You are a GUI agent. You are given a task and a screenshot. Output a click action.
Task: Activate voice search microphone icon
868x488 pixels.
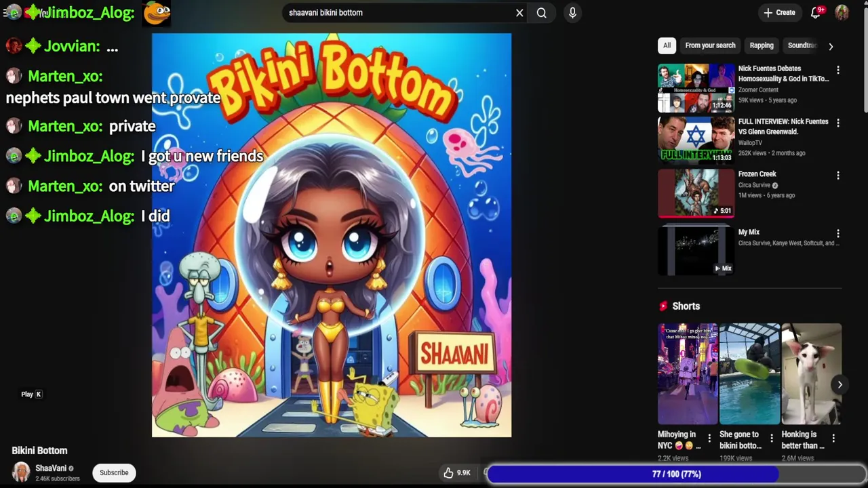tap(572, 12)
